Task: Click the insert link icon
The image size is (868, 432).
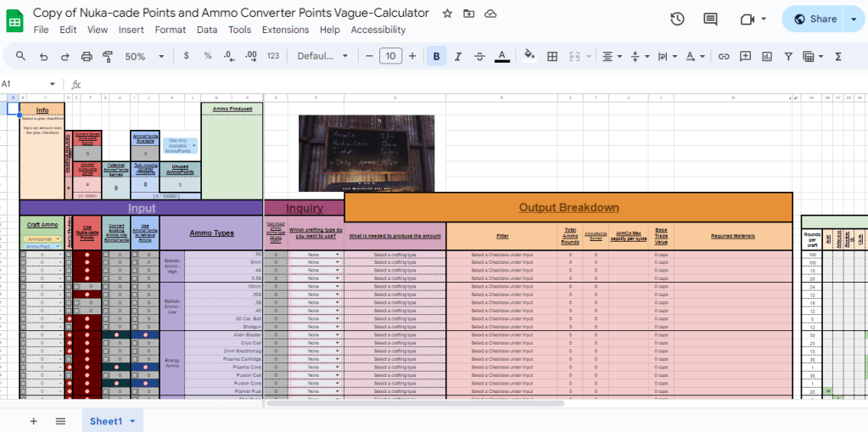Action: (x=724, y=57)
